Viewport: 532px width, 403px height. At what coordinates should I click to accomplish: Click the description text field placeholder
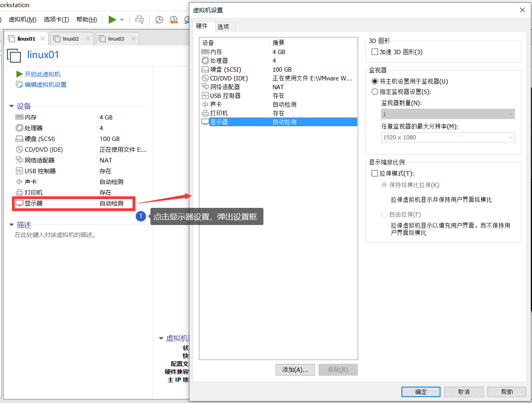pos(55,235)
